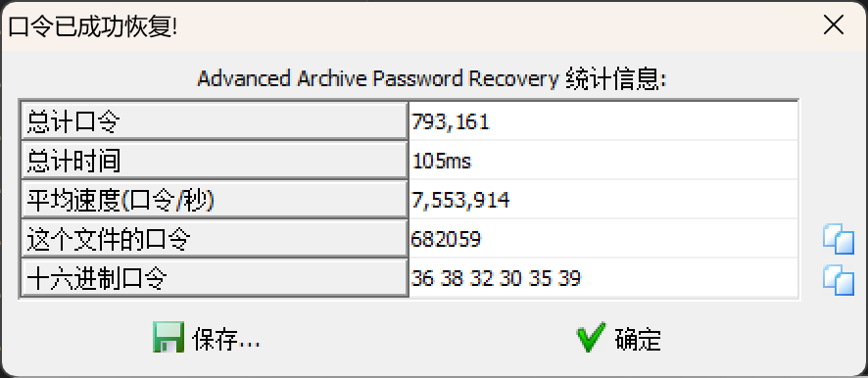868x378 pixels.
Task: Select the 平均速度(口令/秒) label cell
Action: (215, 200)
